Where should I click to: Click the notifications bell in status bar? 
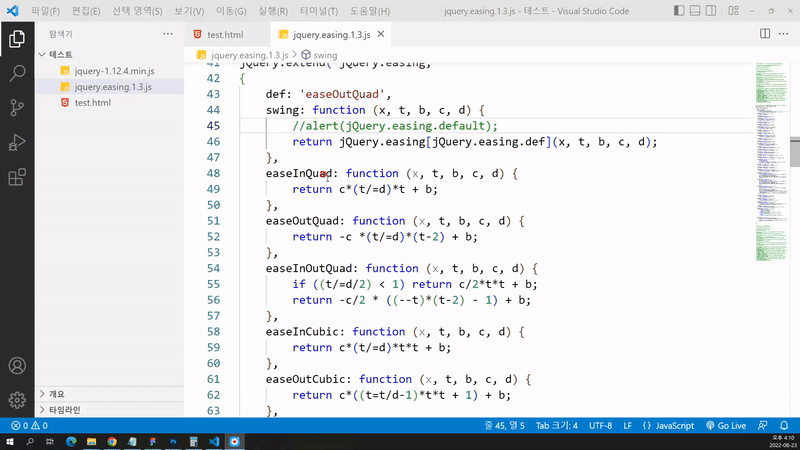[784, 426]
